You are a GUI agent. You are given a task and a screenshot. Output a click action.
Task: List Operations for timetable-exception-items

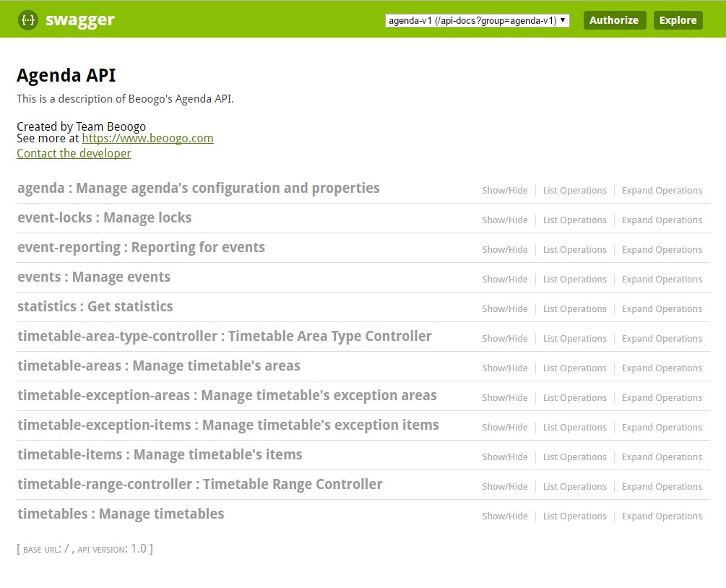pyautogui.click(x=574, y=428)
